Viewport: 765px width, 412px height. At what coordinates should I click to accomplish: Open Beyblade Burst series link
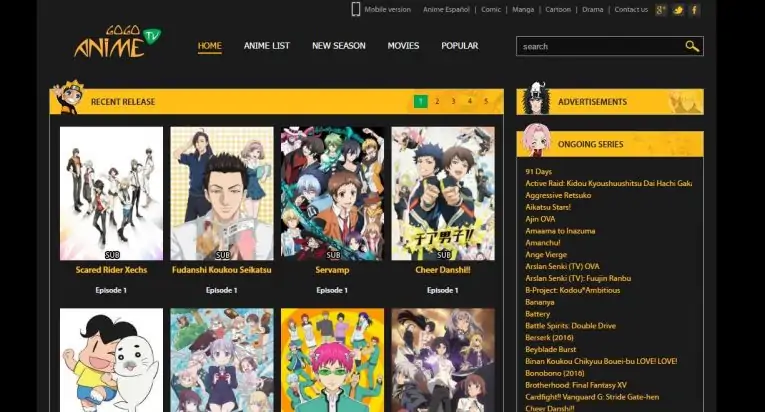[551, 349]
